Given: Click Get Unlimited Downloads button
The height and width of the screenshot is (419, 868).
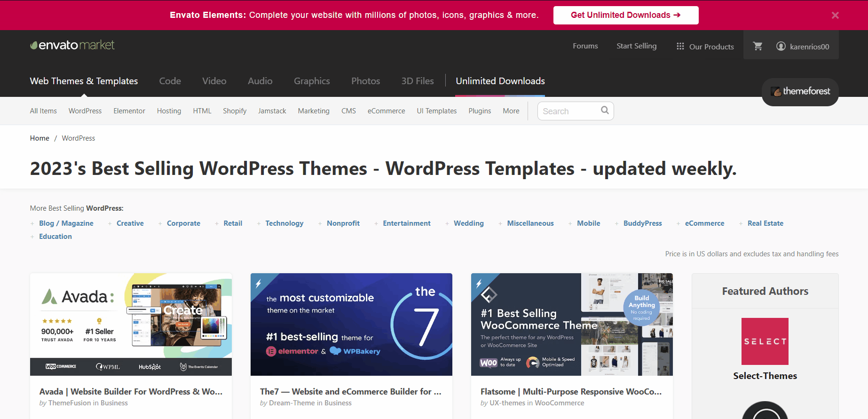Looking at the screenshot, I should [x=625, y=15].
